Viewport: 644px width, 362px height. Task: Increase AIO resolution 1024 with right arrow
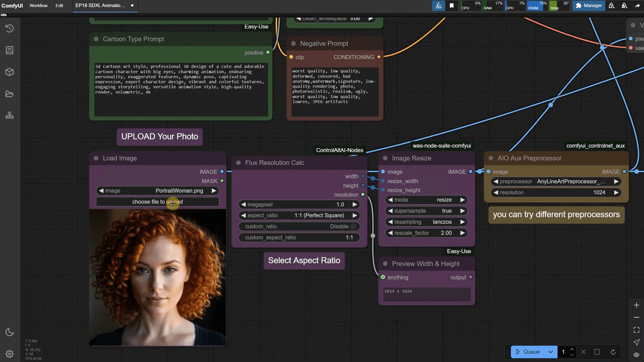coord(616,193)
